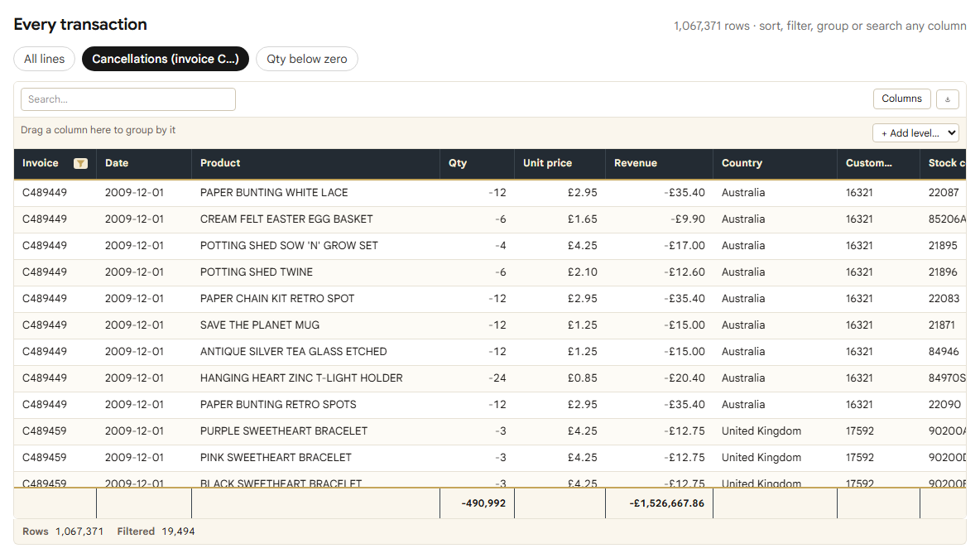Expand the + Add level dropdown
Screen dimensions: 980x558
(x=915, y=133)
